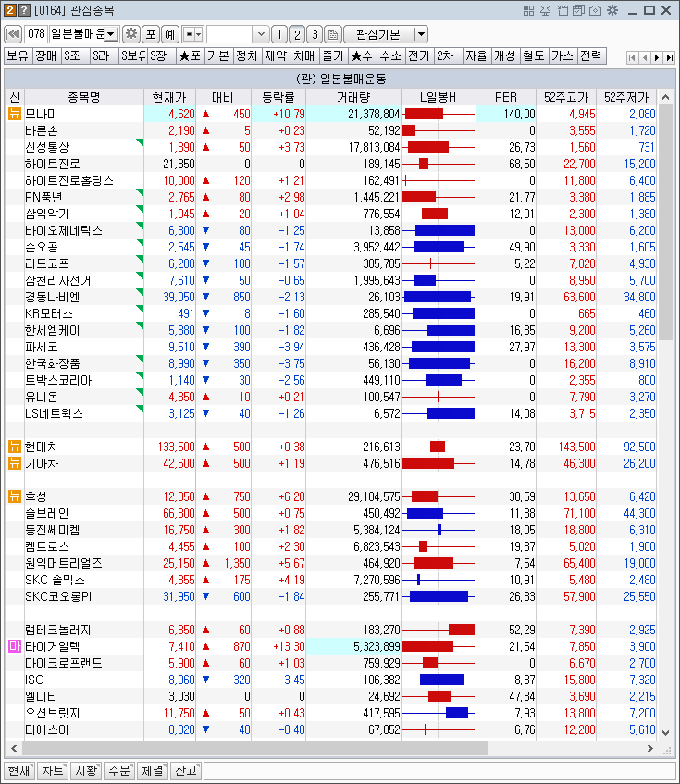Click the pin window icon in title bar
The image size is (680, 784).
[x=545, y=10]
